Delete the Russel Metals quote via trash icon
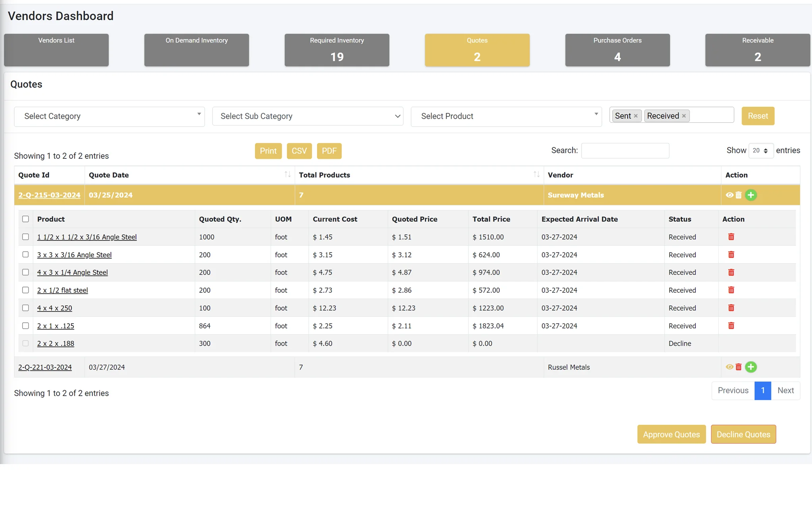The image size is (812, 528). click(x=739, y=367)
